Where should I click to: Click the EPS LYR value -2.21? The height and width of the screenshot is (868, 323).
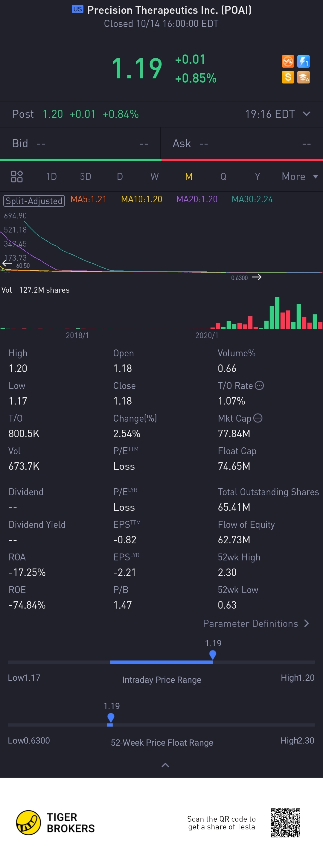tap(125, 572)
